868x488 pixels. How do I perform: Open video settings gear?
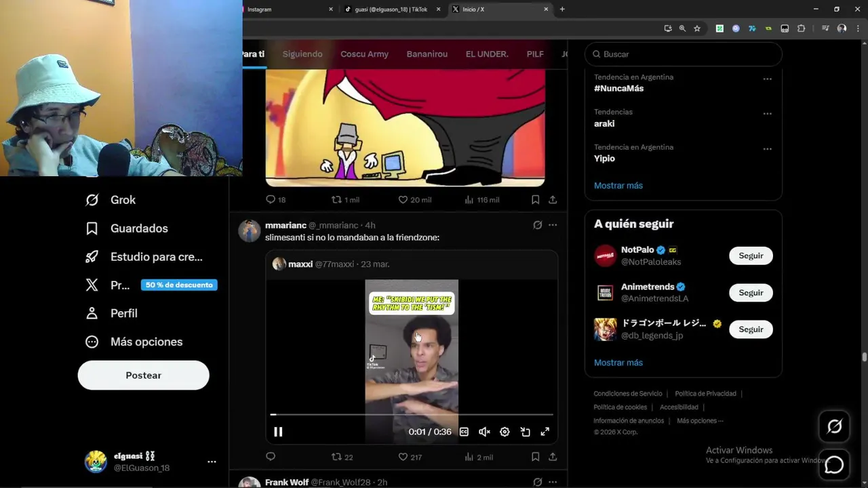click(505, 432)
